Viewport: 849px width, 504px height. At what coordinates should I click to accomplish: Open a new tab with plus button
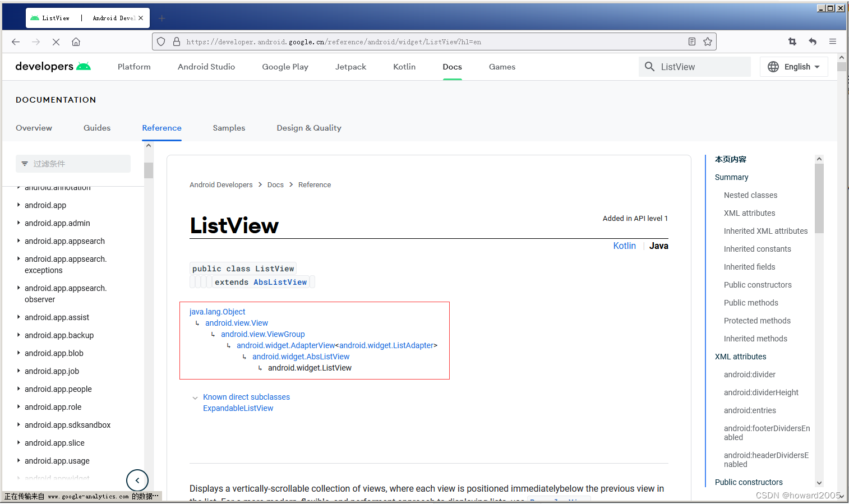pyautogui.click(x=162, y=19)
